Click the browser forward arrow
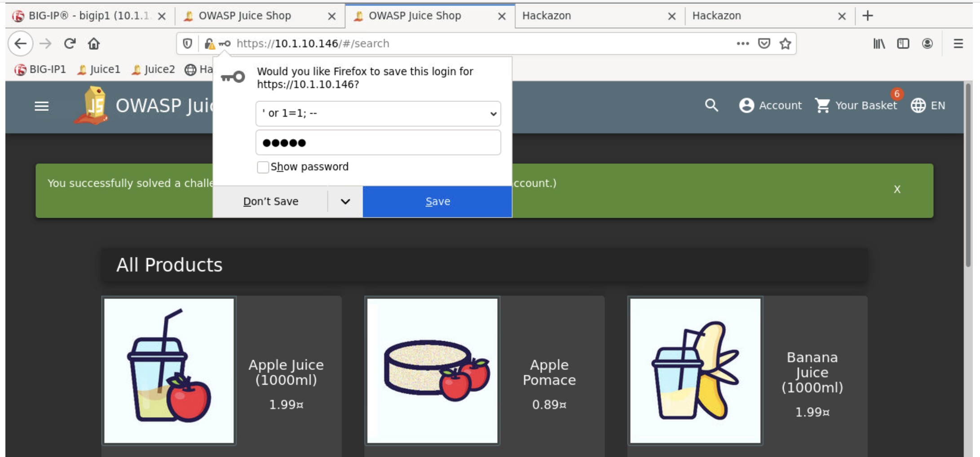The image size is (980, 457). (45, 44)
